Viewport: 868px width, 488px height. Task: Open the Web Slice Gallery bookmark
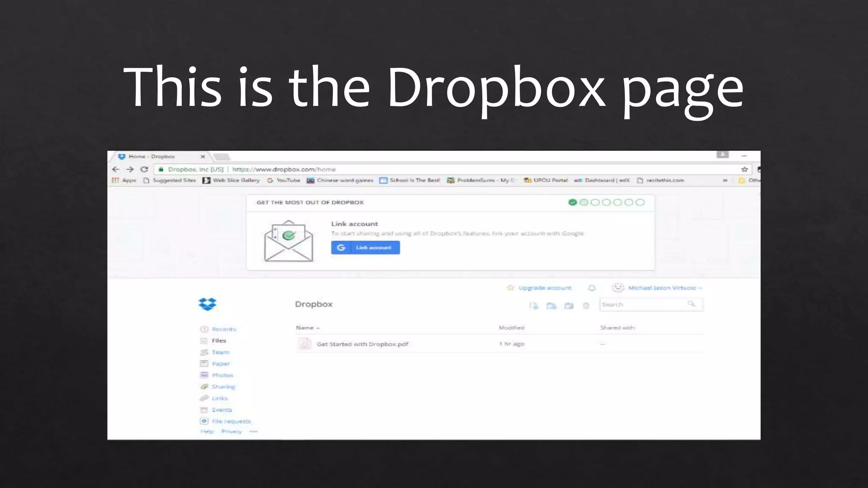pyautogui.click(x=231, y=180)
